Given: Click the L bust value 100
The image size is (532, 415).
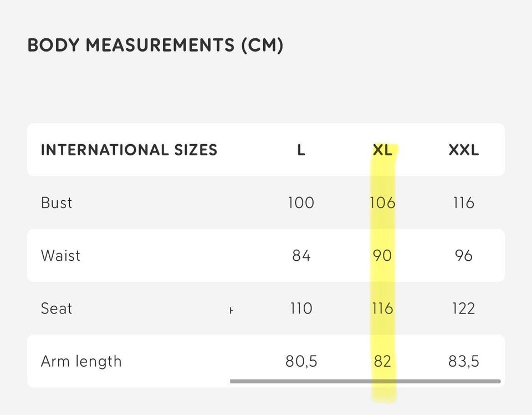Looking at the screenshot, I should (301, 203).
